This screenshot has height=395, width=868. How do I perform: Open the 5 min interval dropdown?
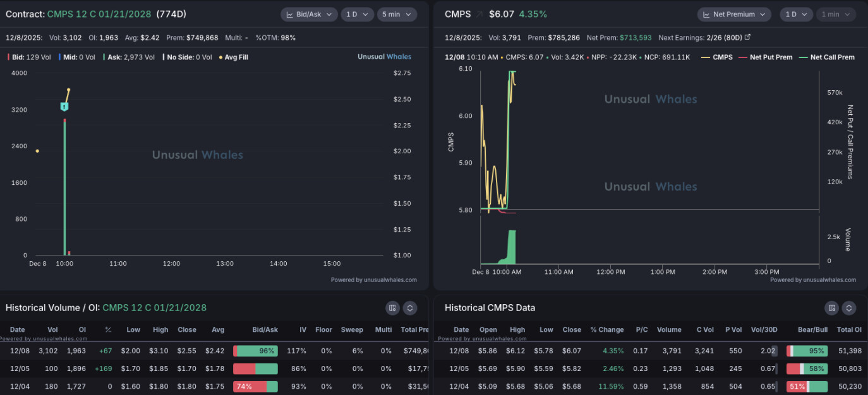pyautogui.click(x=397, y=15)
